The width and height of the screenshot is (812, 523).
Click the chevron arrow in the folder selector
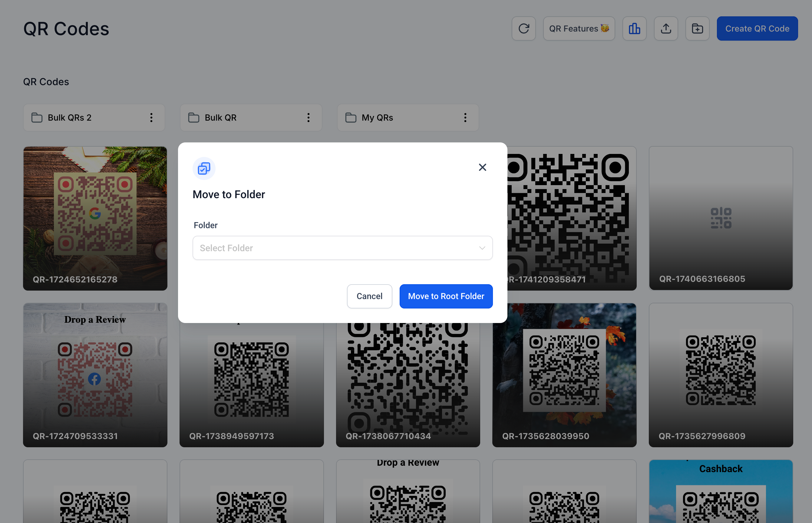click(482, 248)
